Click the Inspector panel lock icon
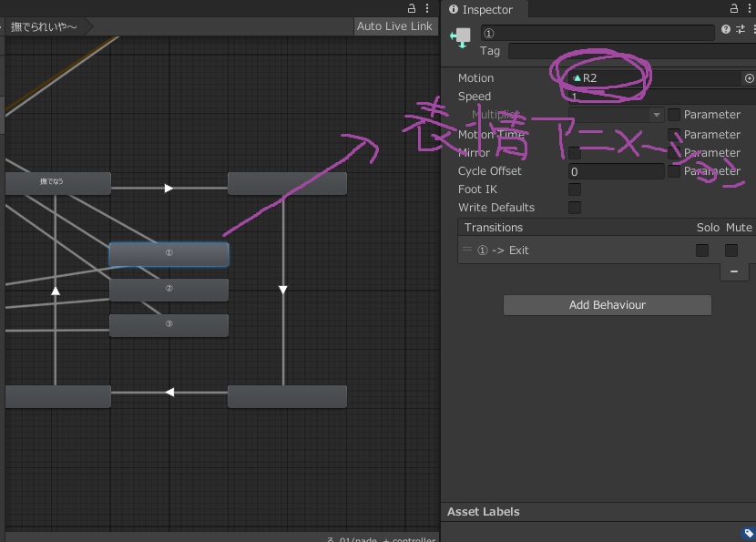The height and width of the screenshot is (542, 756). (x=734, y=8)
